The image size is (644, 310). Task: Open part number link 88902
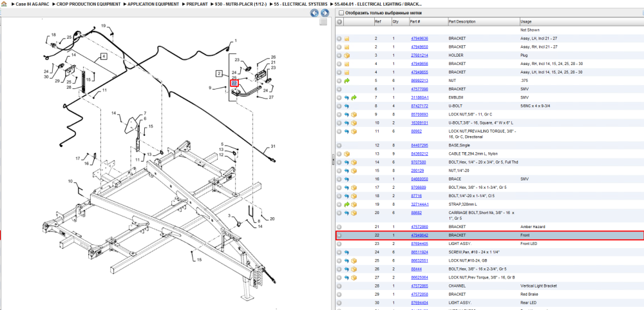(x=416, y=131)
